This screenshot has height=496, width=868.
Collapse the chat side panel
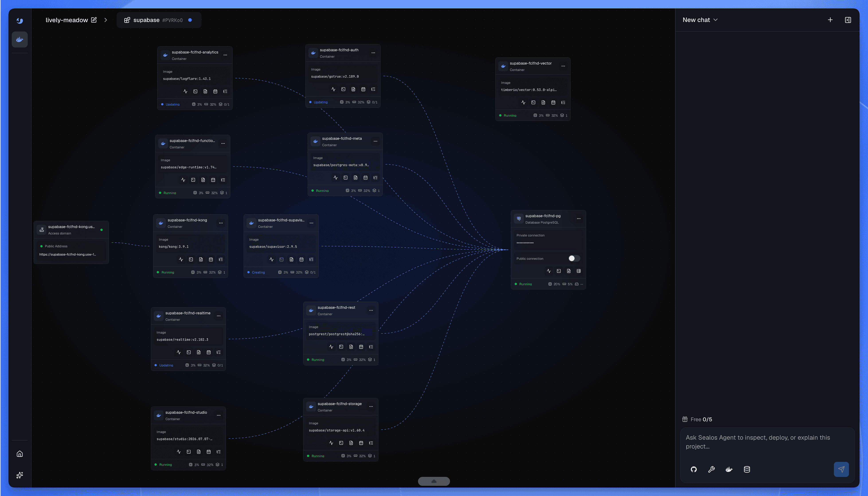pyautogui.click(x=848, y=20)
